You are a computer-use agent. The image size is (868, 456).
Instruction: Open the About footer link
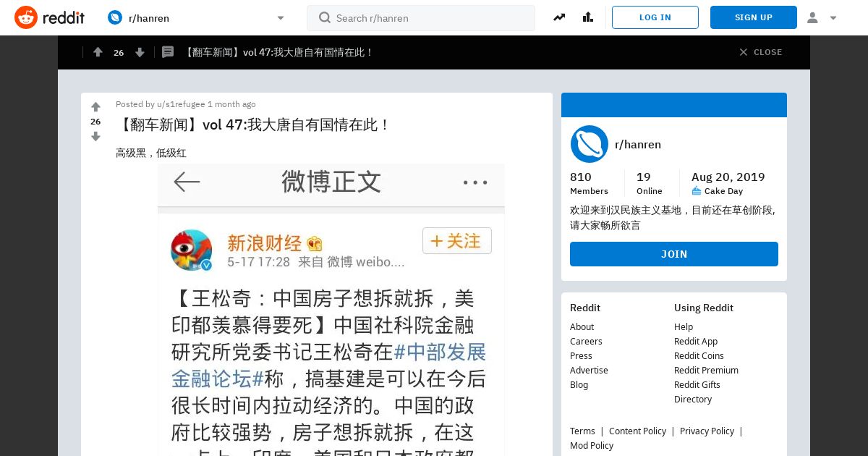582,326
